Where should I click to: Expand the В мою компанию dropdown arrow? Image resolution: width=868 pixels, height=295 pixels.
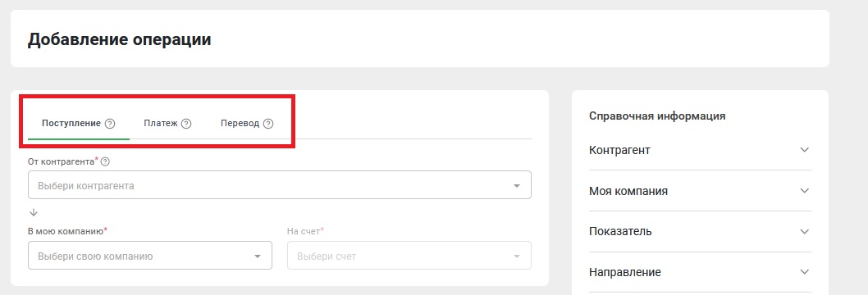258,256
